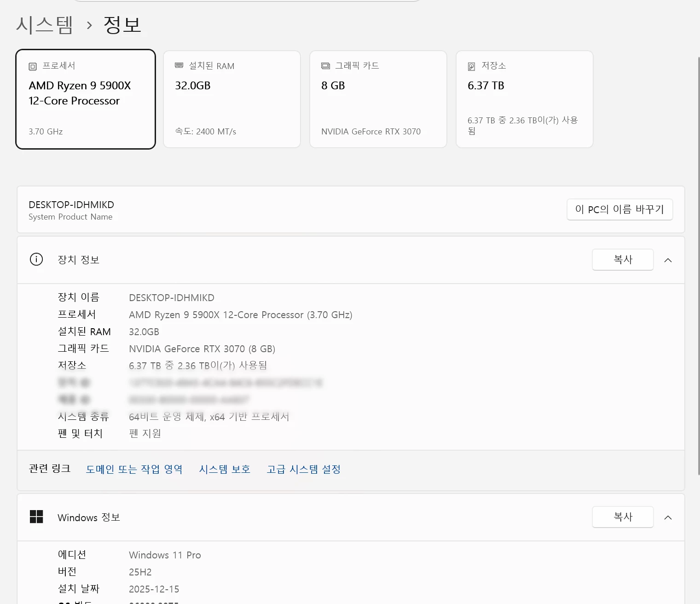
Task: Click the 25H2 version value
Action: 140,572
